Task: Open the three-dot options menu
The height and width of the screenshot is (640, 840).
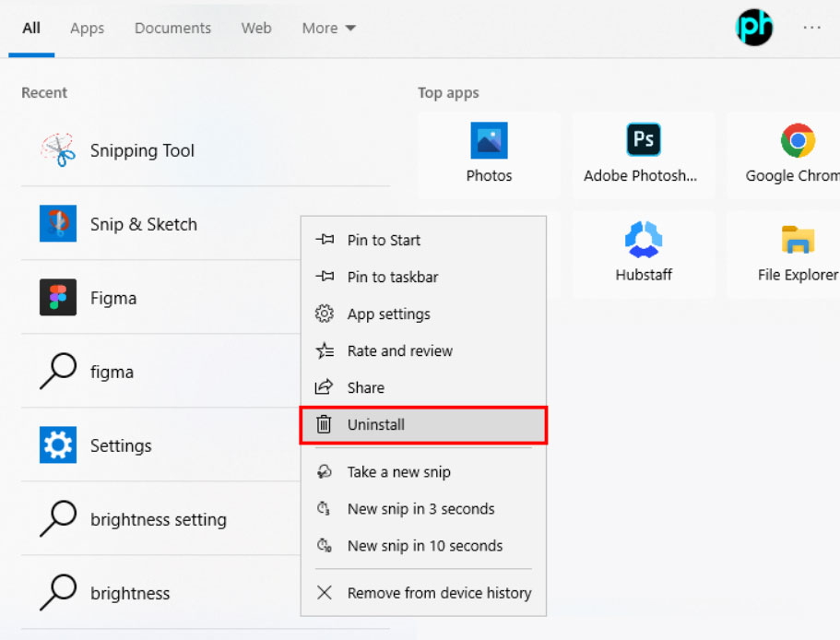Action: pos(811,28)
